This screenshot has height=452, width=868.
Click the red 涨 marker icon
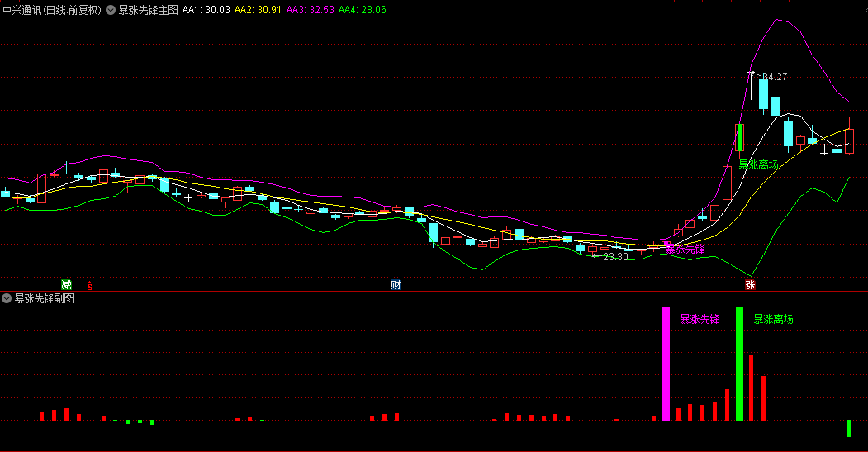[x=750, y=285]
